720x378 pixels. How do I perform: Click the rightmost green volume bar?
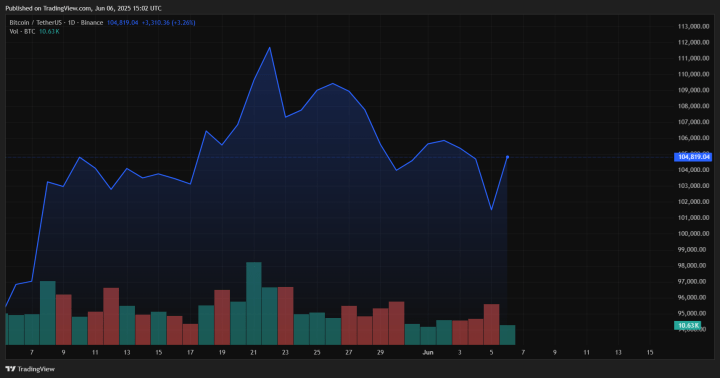click(x=507, y=335)
